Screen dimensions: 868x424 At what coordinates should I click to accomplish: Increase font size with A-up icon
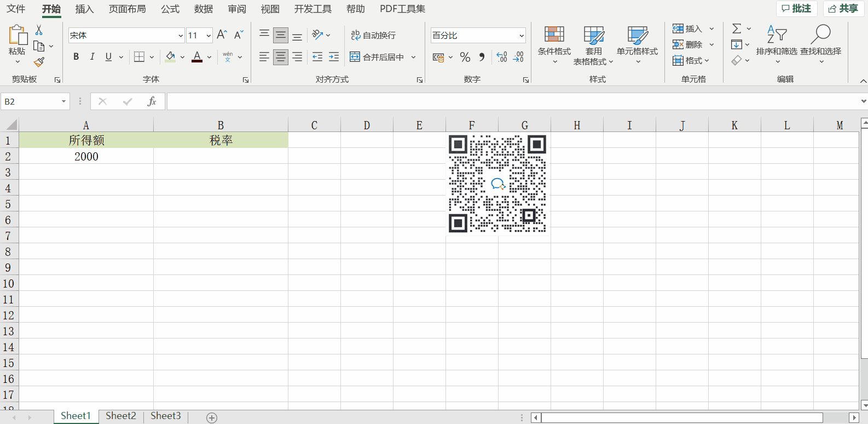(222, 35)
